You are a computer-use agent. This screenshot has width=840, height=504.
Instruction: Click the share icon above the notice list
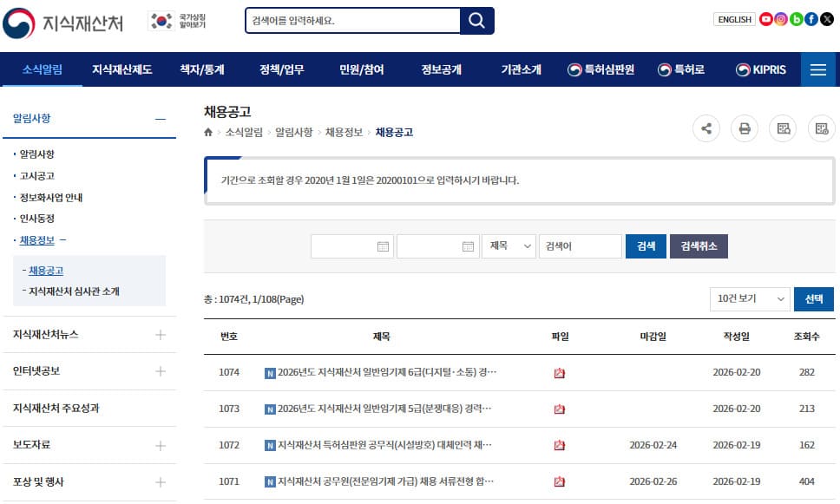[x=706, y=128]
